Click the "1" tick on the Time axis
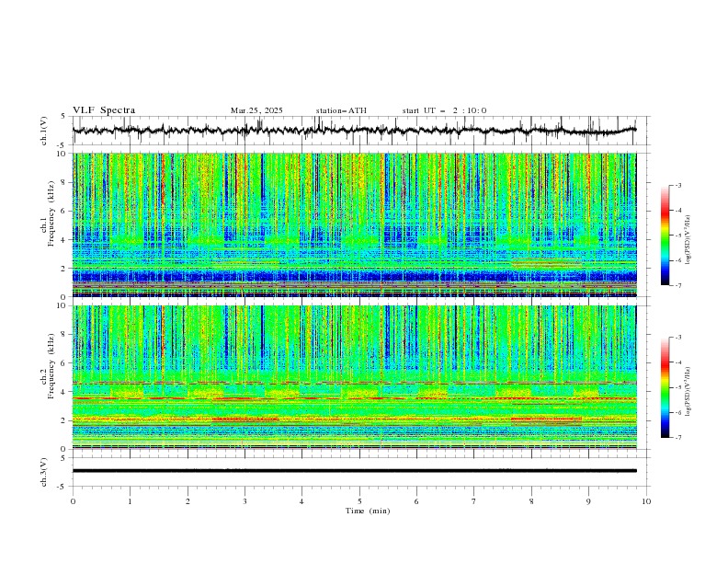Screen dimensions: 728x563 tap(130, 501)
